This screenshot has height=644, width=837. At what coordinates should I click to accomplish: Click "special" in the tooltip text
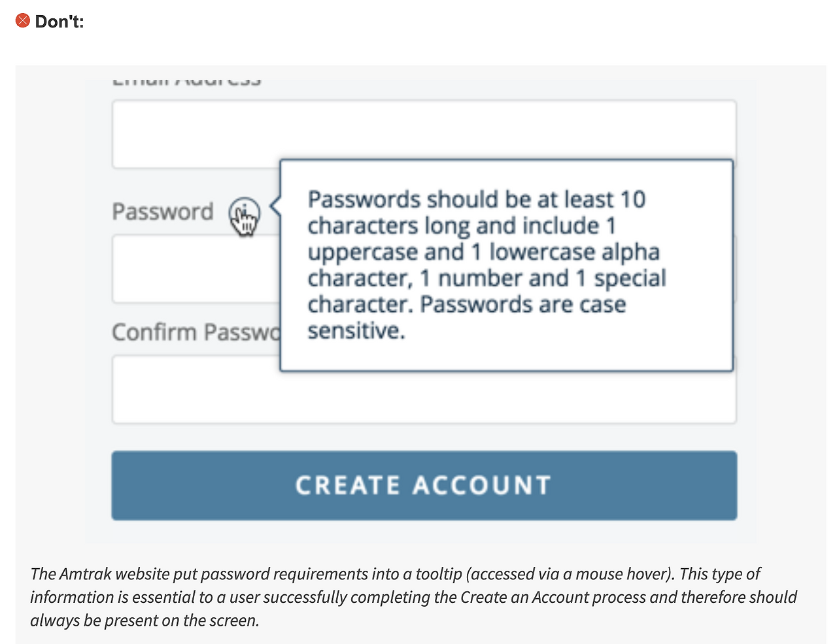(630, 279)
